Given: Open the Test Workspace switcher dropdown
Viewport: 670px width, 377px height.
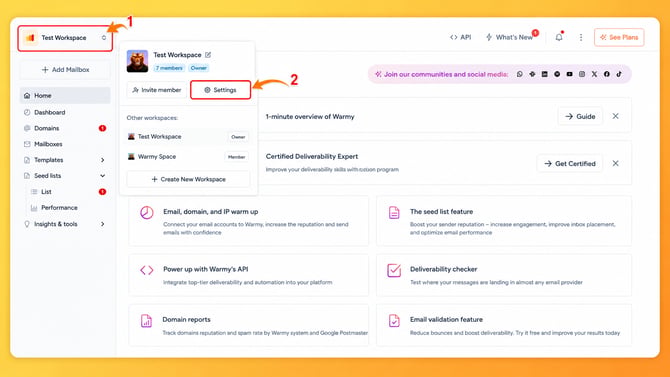Looking at the screenshot, I should pyautogui.click(x=65, y=38).
